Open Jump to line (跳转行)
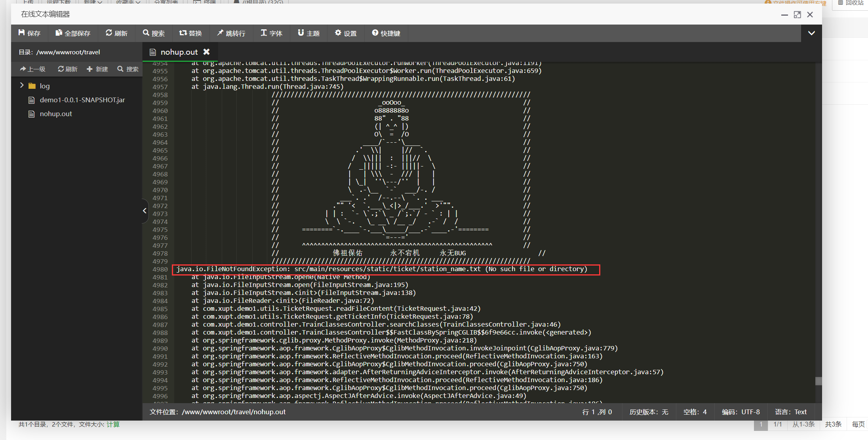 pyautogui.click(x=231, y=33)
